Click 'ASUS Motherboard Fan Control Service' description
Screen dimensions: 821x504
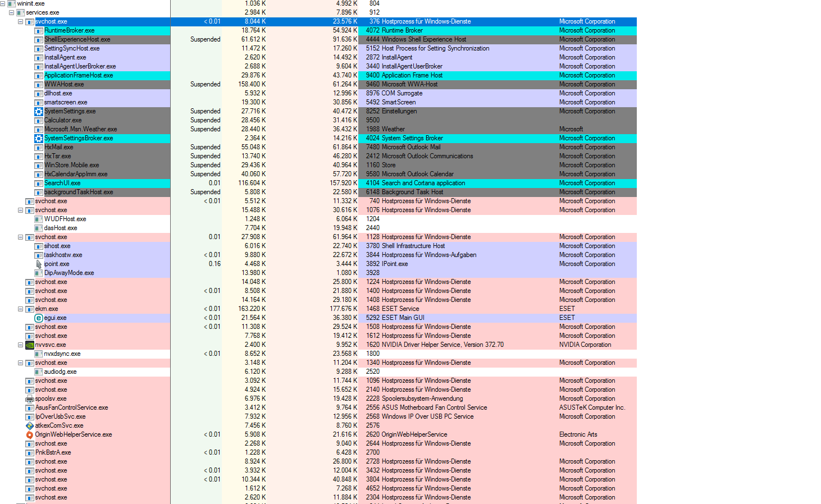coord(435,407)
